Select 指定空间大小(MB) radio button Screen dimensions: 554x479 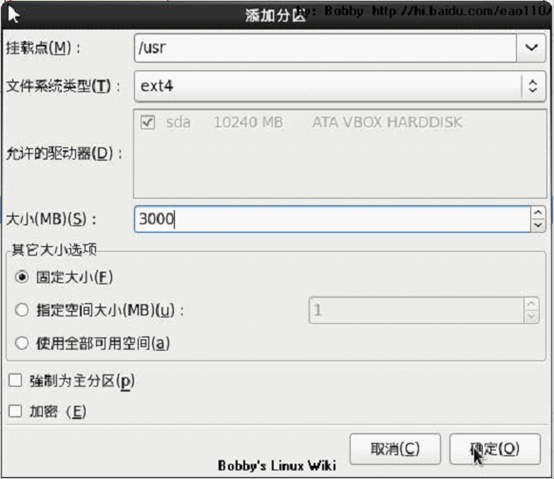pos(22,310)
